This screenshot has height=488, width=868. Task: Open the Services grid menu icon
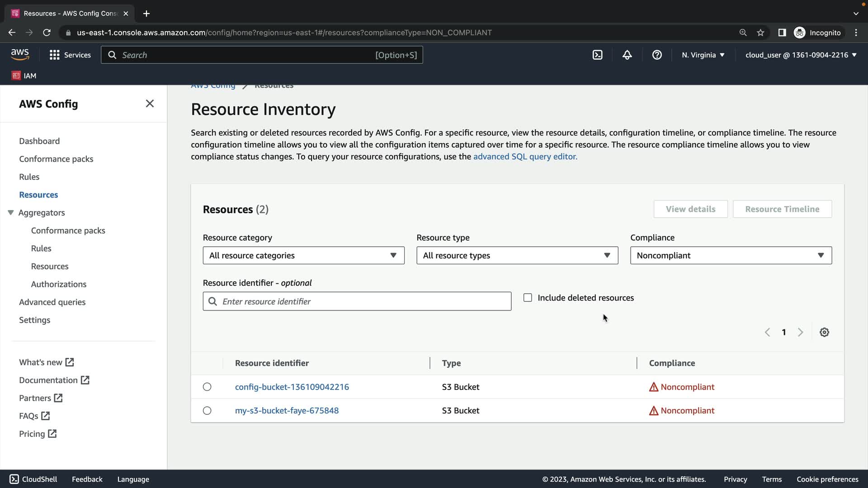click(55, 55)
